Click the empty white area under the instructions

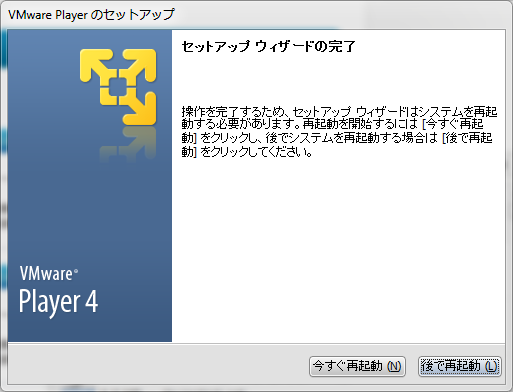tap(338, 250)
